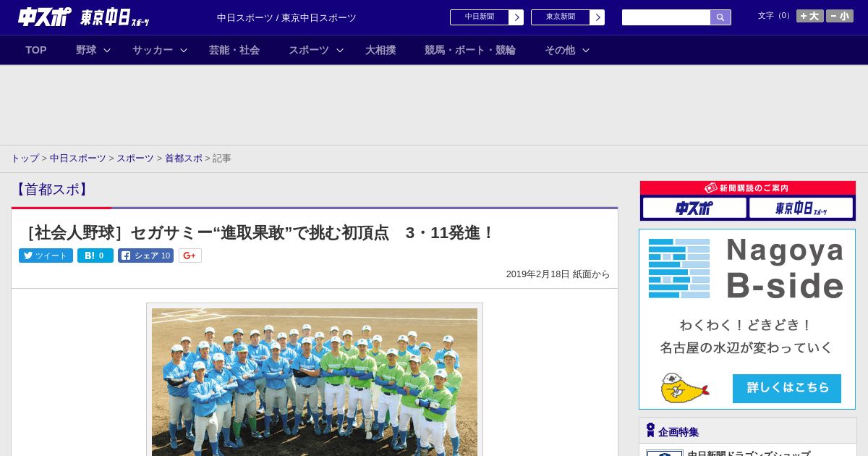This screenshot has height=456, width=868.
Task: Focus the header search input field
Action: tap(666, 17)
